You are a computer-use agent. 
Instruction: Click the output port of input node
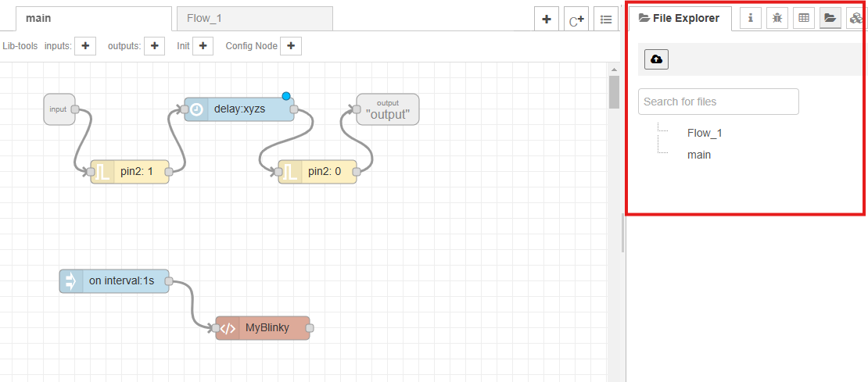click(75, 109)
